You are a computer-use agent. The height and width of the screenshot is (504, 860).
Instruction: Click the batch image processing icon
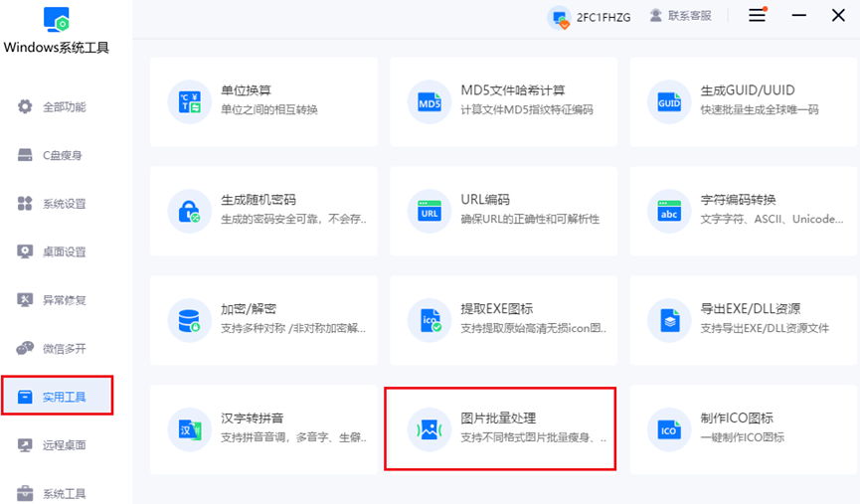pyautogui.click(x=430, y=429)
